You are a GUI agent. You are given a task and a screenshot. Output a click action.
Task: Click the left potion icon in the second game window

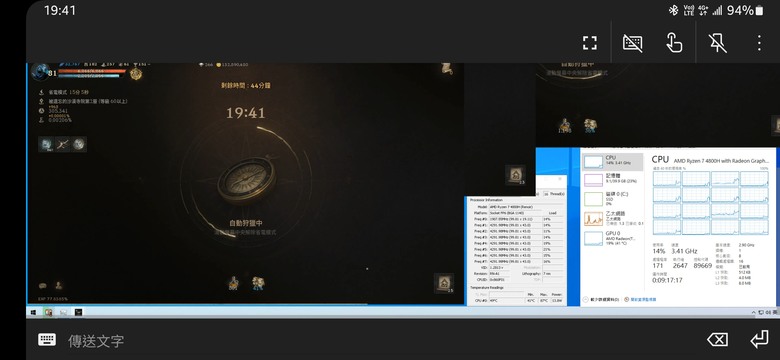tap(565, 125)
